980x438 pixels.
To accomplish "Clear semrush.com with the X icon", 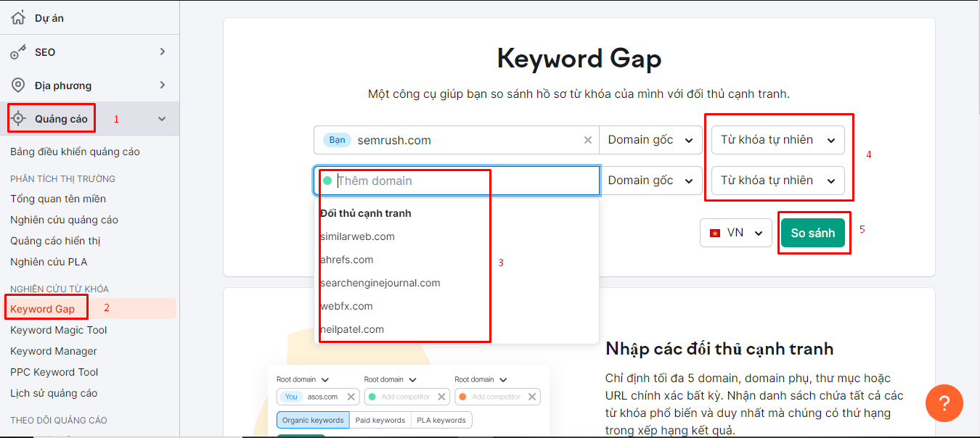I will tap(588, 140).
